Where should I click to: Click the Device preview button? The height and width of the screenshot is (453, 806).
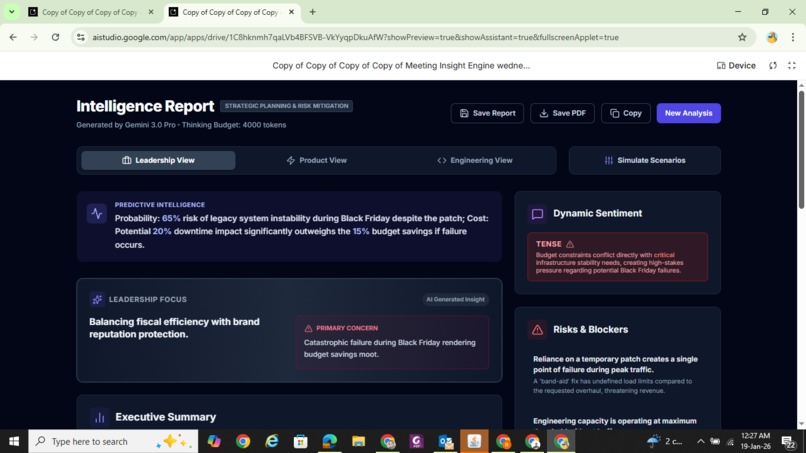736,65
